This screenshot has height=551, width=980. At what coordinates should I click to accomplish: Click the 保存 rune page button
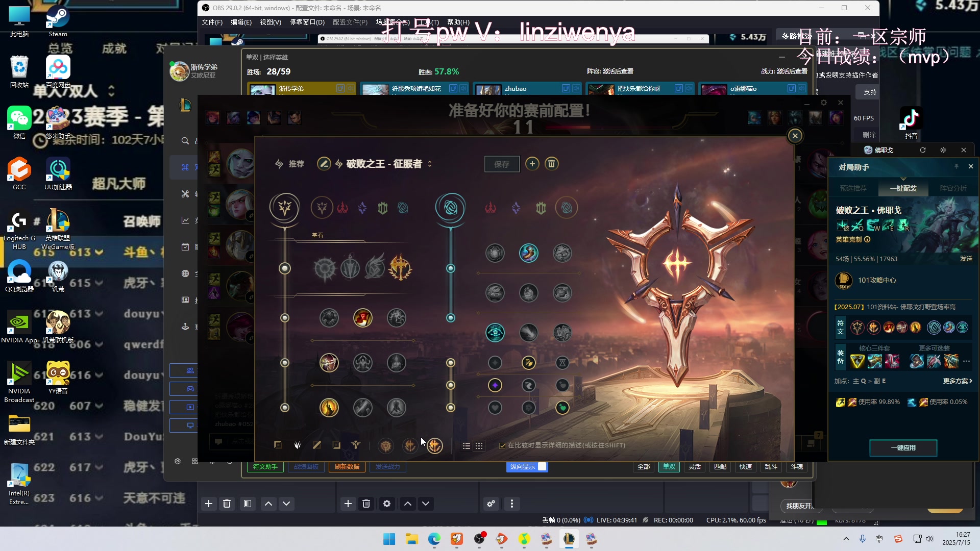(502, 164)
